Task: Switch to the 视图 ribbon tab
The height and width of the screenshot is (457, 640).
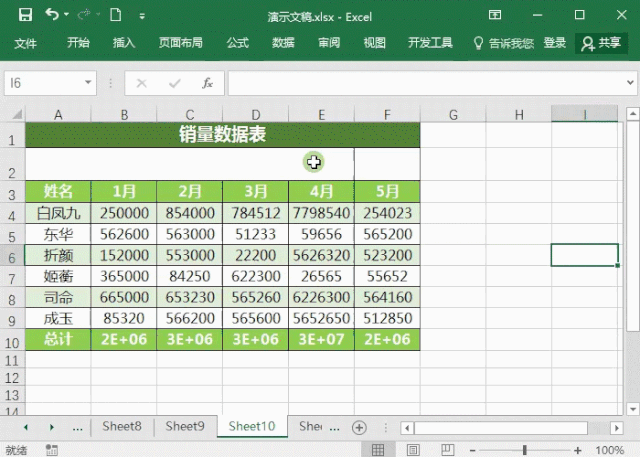Action: point(374,43)
